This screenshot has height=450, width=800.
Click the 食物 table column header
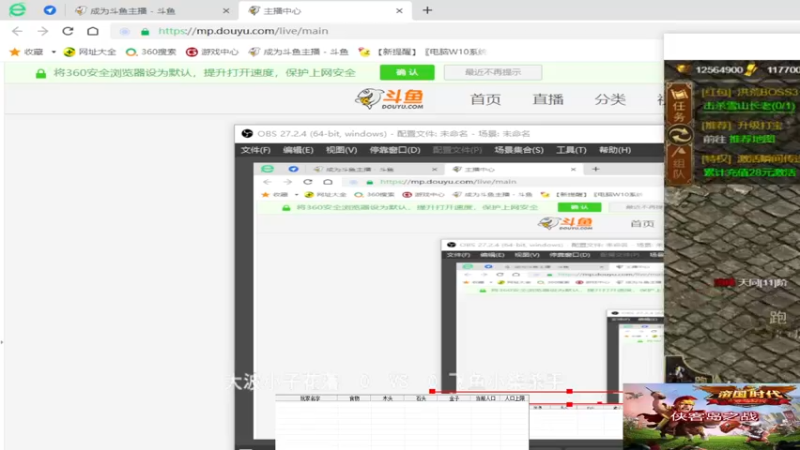(354, 398)
